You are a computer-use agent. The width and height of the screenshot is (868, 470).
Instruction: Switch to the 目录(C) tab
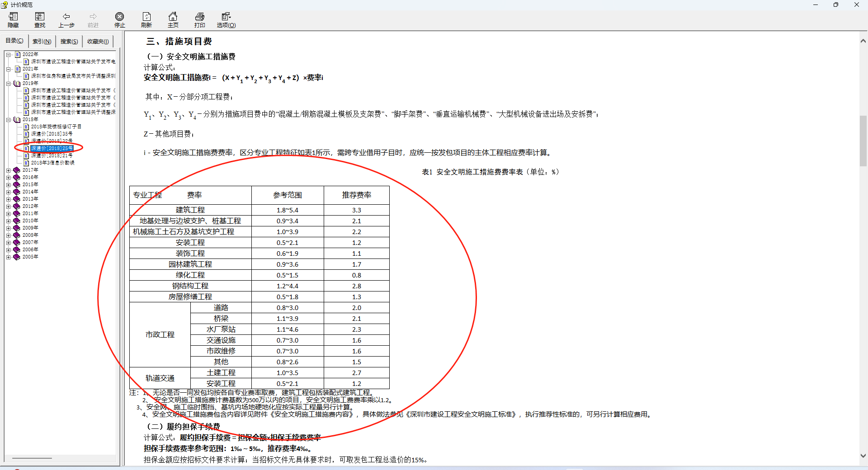(14, 41)
